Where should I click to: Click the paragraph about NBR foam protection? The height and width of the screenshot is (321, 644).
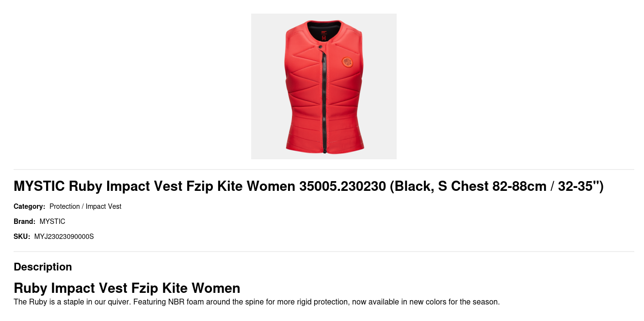click(257, 302)
